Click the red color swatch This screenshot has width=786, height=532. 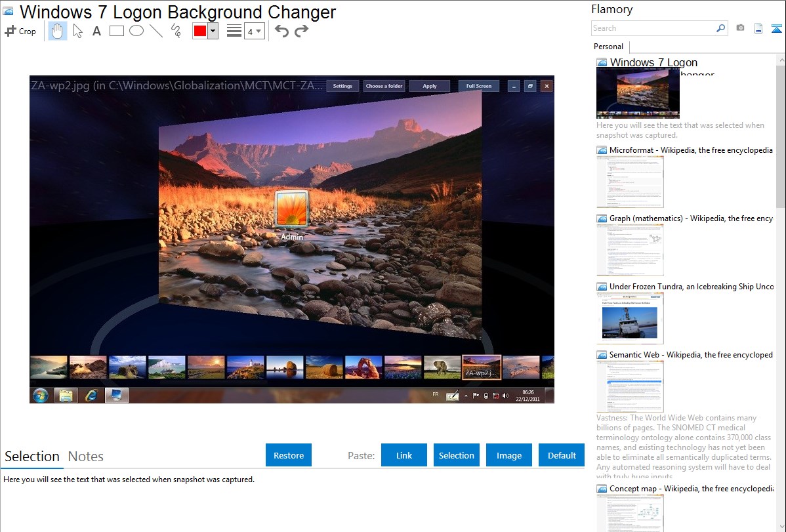(200, 31)
